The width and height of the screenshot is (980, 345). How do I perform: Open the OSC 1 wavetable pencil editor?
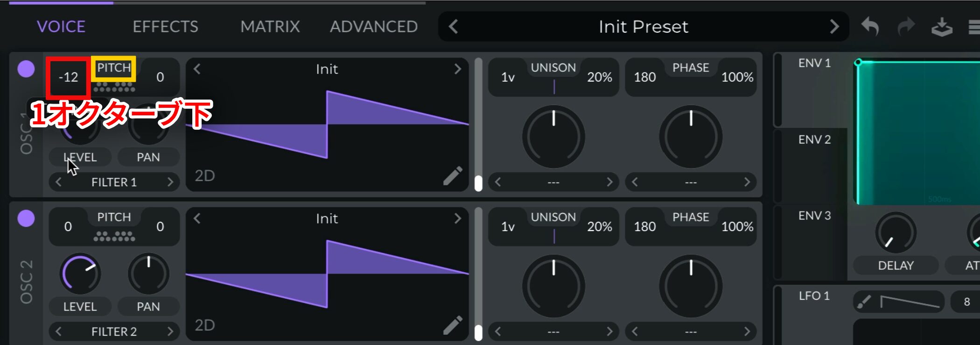pyautogui.click(x=452, y=176)
